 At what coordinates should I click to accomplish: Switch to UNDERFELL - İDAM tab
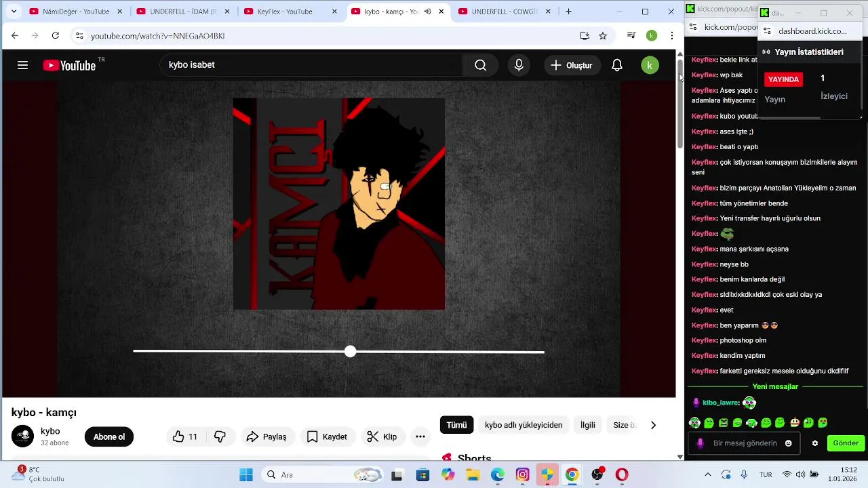pyautogui.click(x=183, y=12)
